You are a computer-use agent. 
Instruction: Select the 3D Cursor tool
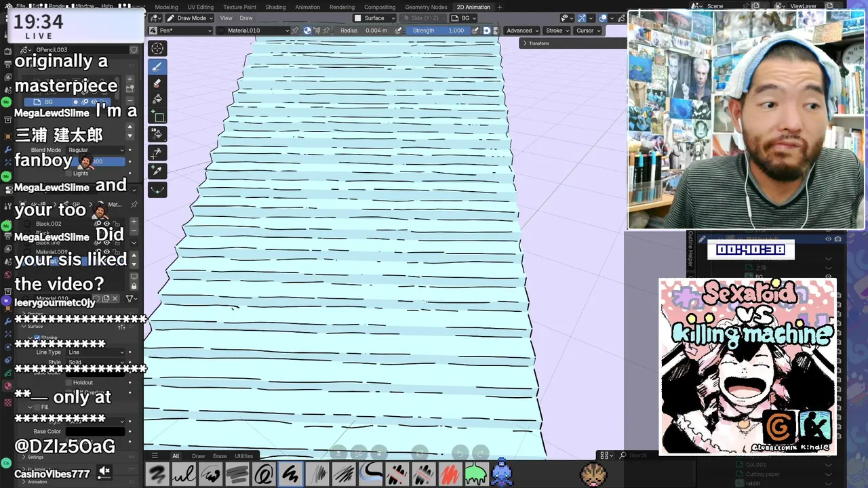[x=157, y=48]
